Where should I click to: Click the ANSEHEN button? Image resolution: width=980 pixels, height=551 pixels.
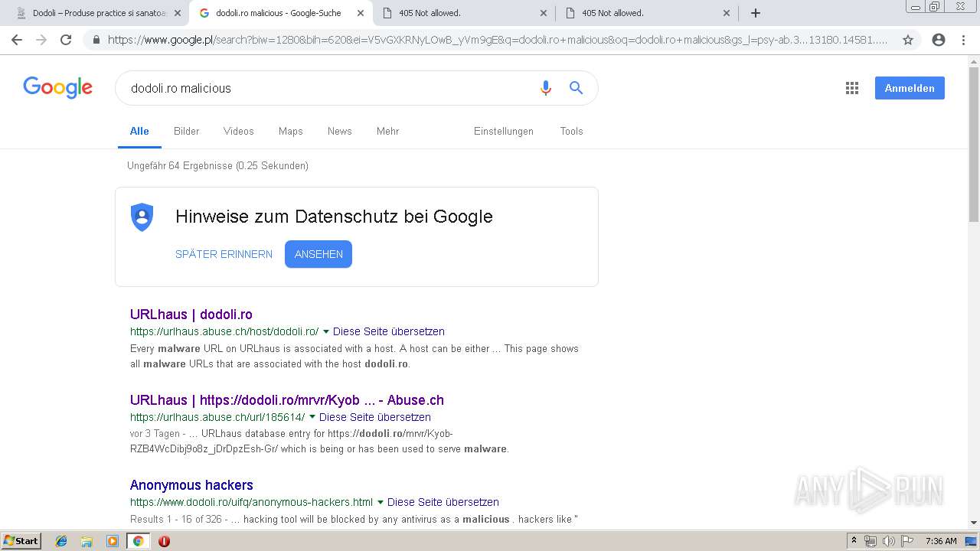coord(318,254)
